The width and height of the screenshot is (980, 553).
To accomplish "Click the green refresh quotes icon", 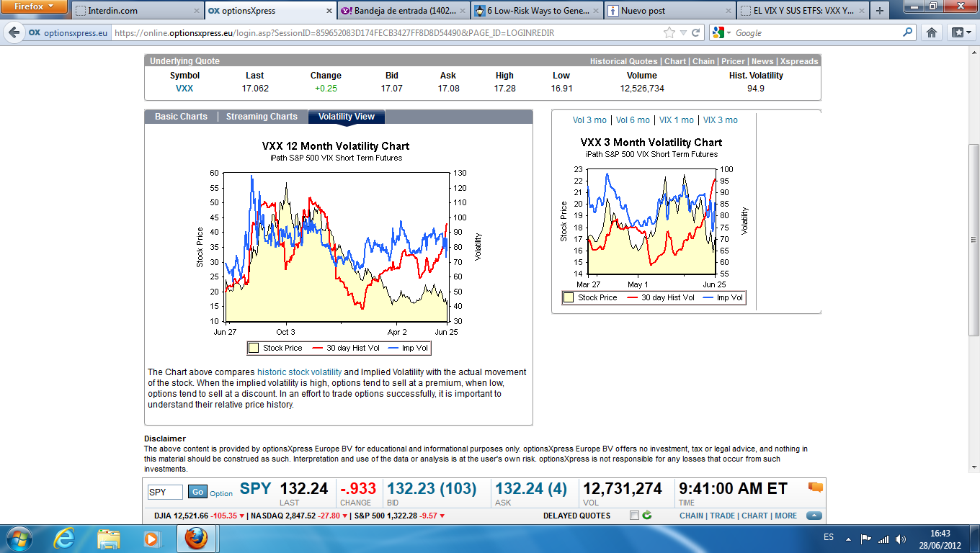I will tap(647, 516).
